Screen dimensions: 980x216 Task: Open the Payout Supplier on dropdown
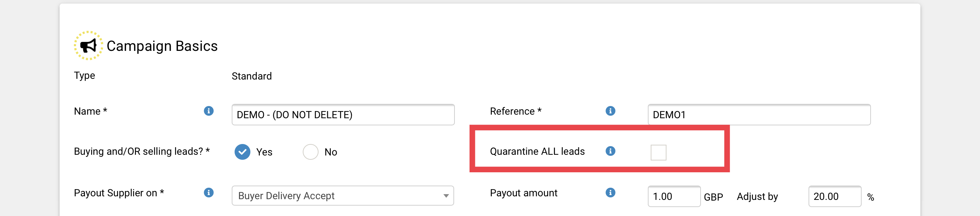pyautogui.click(x=343, y=196)
